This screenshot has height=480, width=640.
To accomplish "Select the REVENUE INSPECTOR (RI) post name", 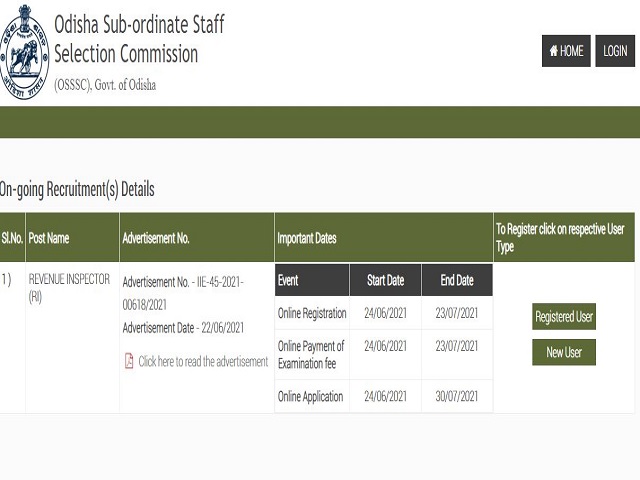I will [69, 288].
